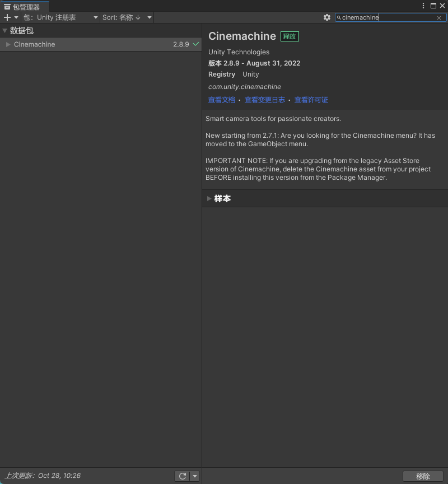Click the 上次更新: Oct 28, 10:26 status
Viewport: 448px width, 484px height.
tap(43, 476)
